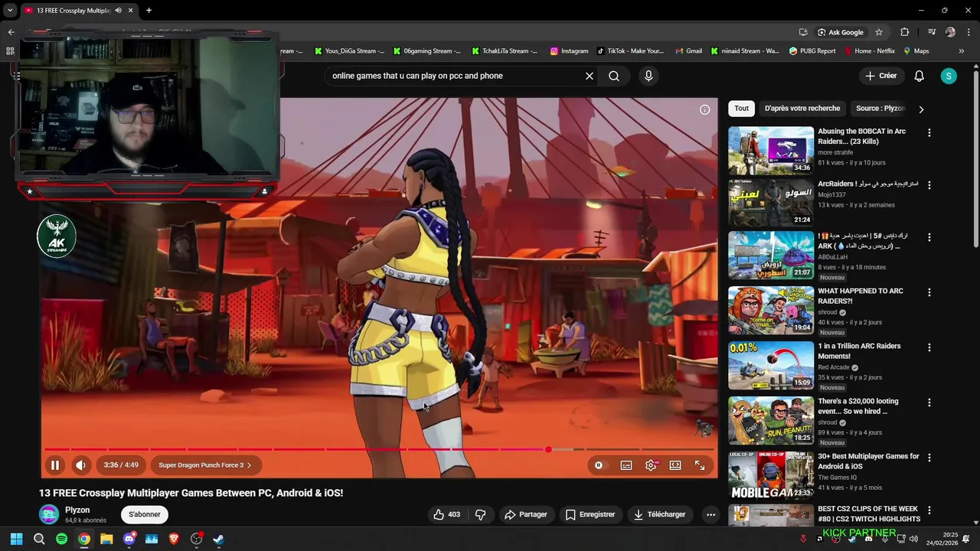Open Abusing the BOBCAT video thumbnail
The height and width of the screenshot is (551, 980).
tap(770, 151)
